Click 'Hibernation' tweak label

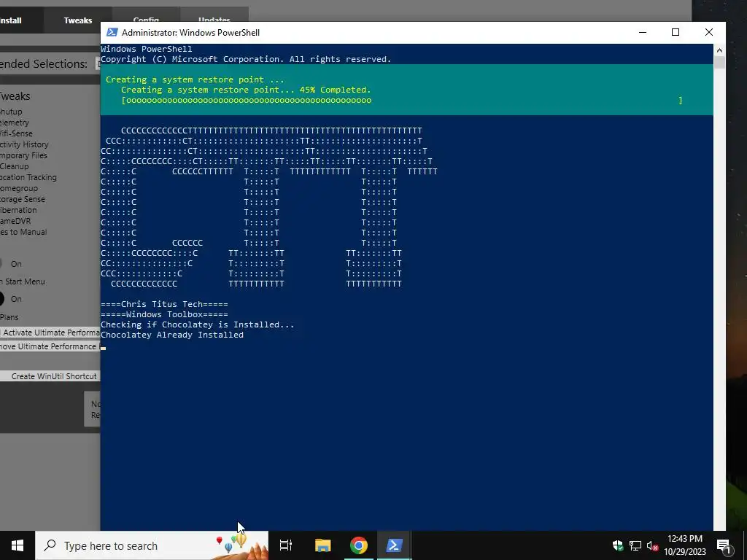coord(18,210)
